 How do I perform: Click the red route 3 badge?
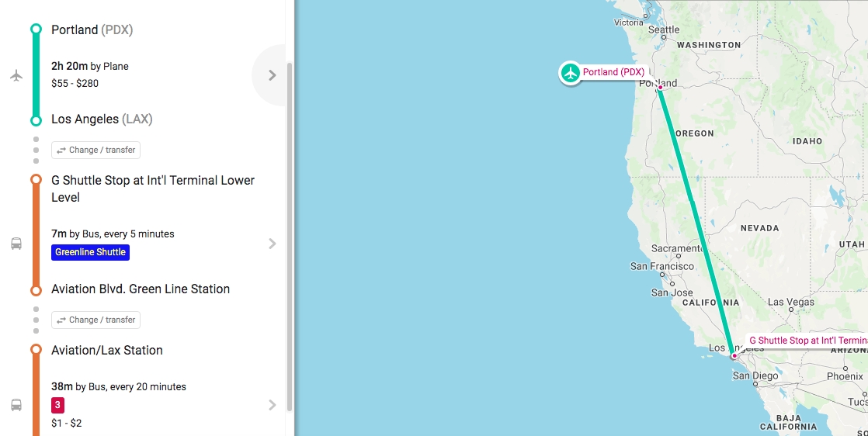click(58, 405)
